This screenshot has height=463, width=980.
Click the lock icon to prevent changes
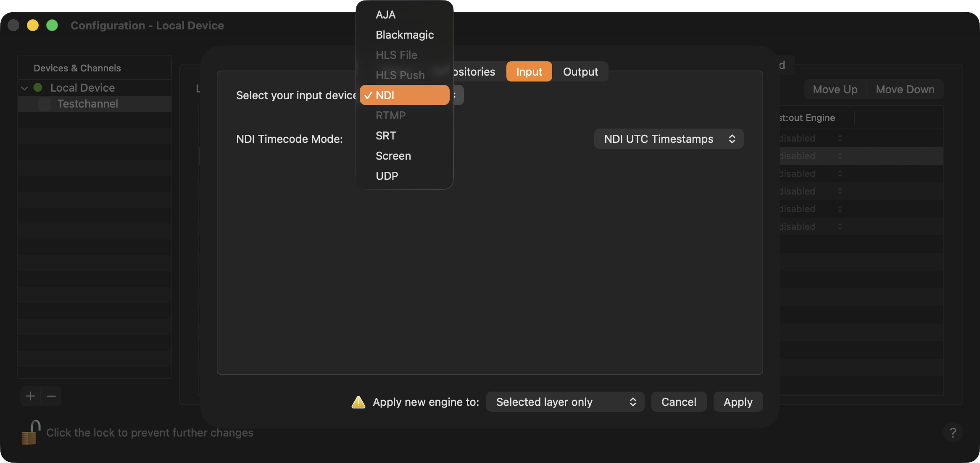pos(31,432)
